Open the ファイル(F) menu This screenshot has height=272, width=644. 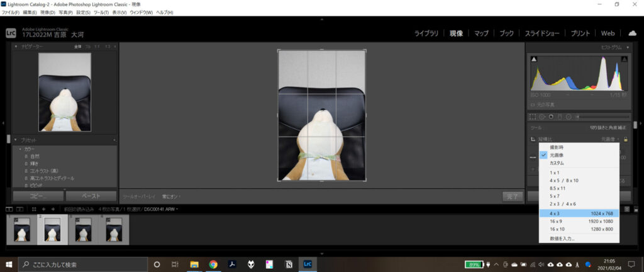point(10,13)
